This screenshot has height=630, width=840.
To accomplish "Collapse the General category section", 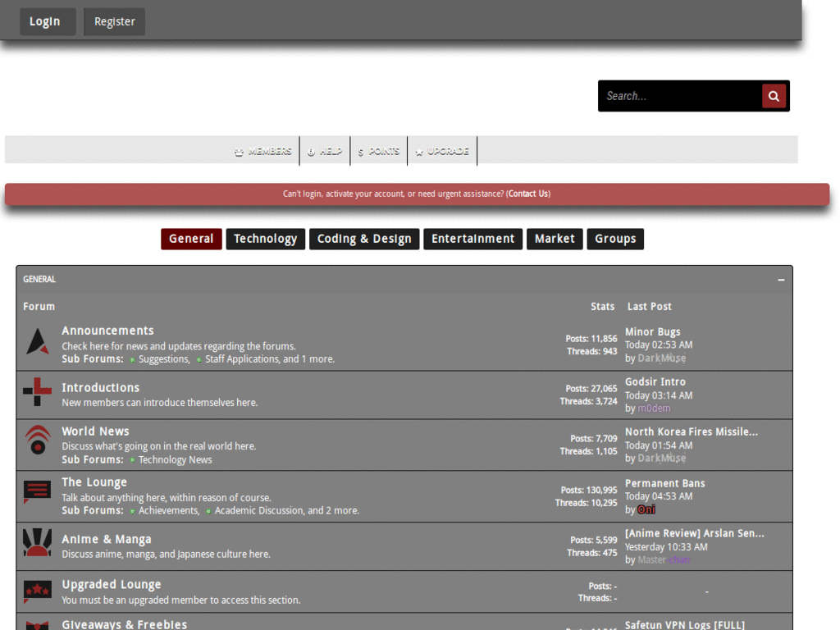I will pyautogui.click(x=781, y=280).
